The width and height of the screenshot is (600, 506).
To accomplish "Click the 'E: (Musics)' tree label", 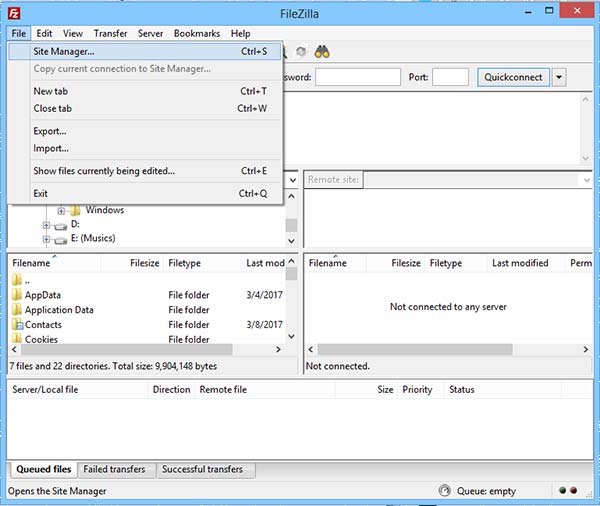I will (x=93, y=238).
